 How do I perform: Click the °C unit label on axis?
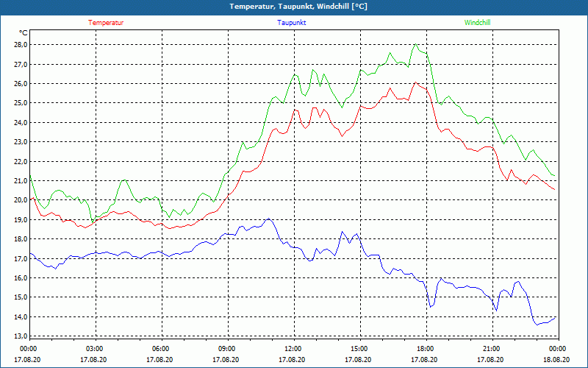23,33
